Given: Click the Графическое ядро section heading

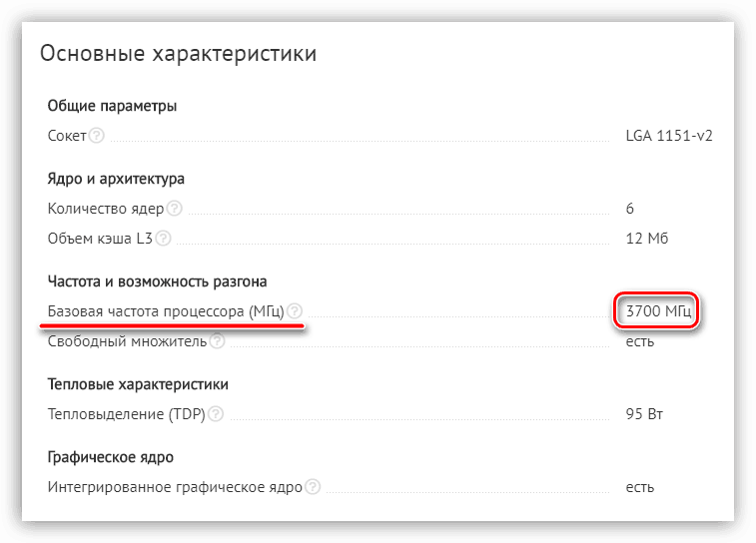Looking at the screenshot, I should [x=111, y=457].
